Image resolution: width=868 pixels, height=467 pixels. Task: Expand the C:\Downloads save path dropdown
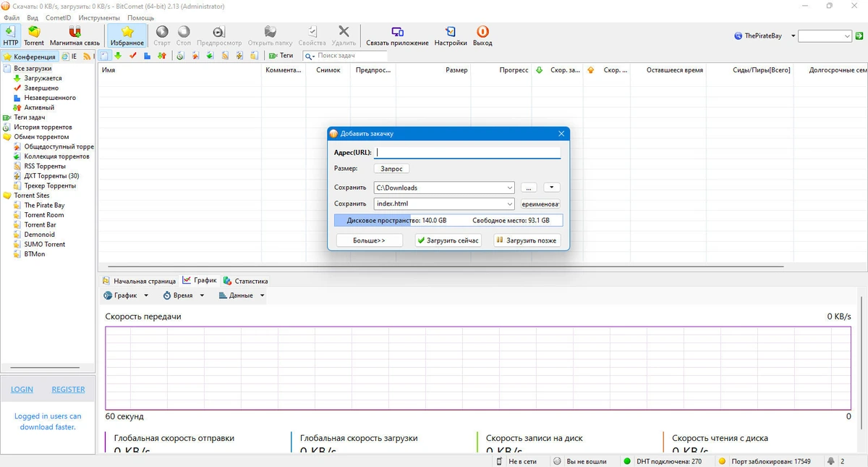coord(509,188)
